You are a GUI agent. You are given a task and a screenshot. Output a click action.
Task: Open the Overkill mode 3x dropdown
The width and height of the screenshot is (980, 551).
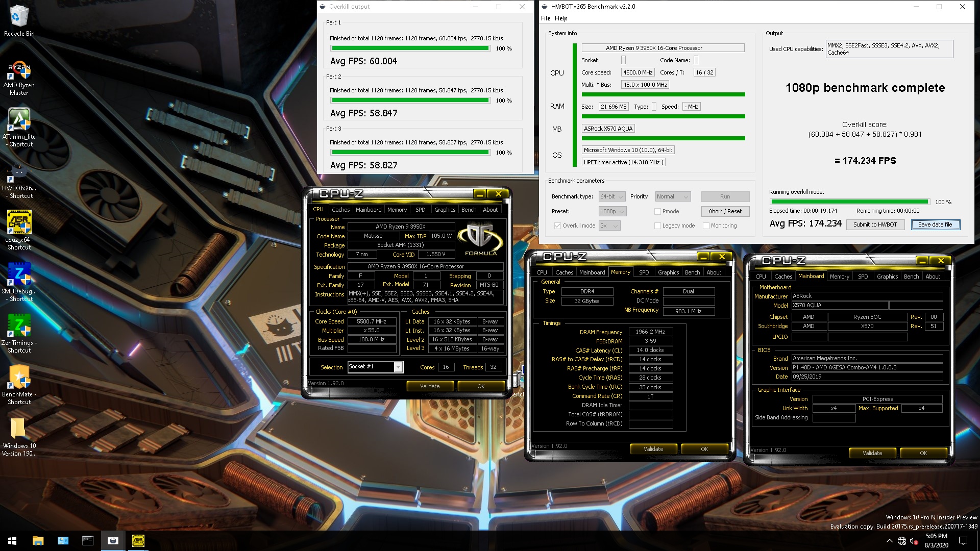pyautogui.click(x=609, y=226)
